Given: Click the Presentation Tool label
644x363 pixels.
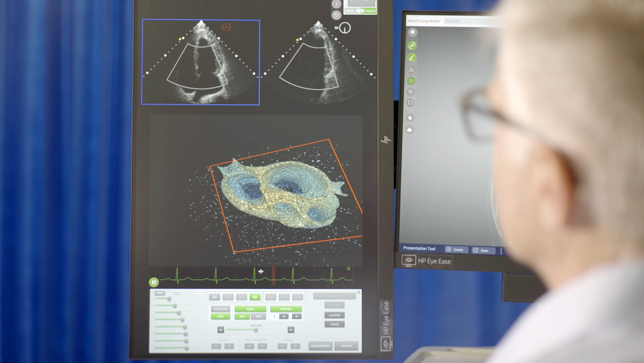Looking at the screenshot, I should tap(419, 248).
